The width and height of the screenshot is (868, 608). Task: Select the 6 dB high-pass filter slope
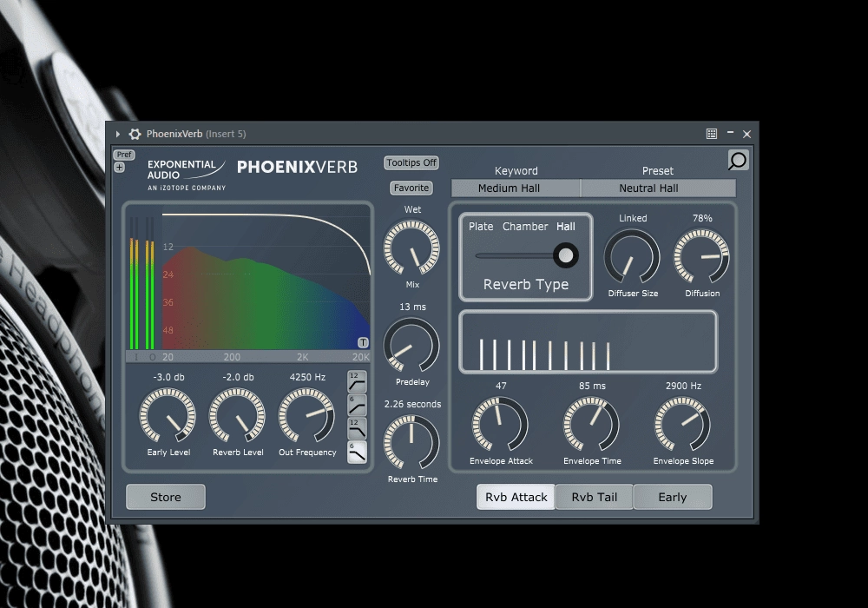(x=357, y=405)
